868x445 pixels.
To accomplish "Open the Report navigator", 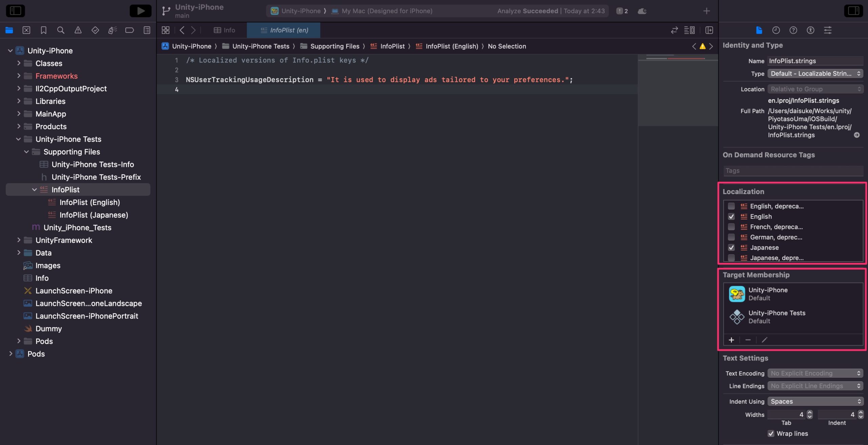I will point(147,30).
